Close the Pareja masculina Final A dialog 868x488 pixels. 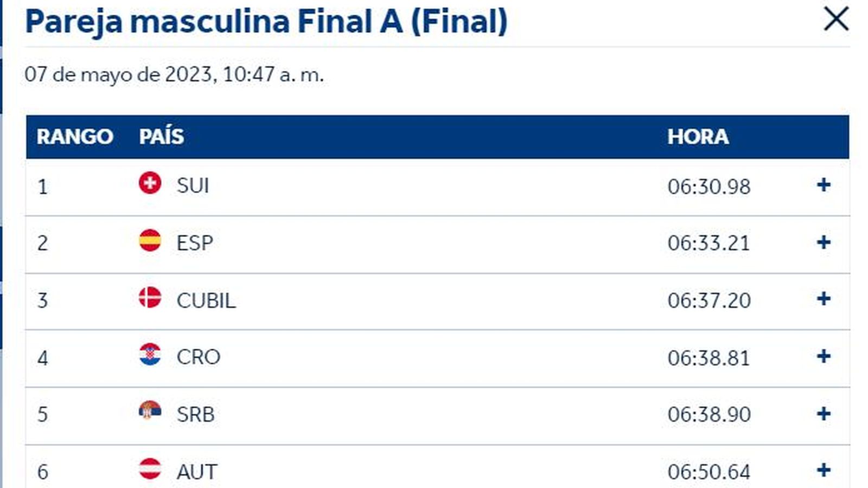coord(836,20)
